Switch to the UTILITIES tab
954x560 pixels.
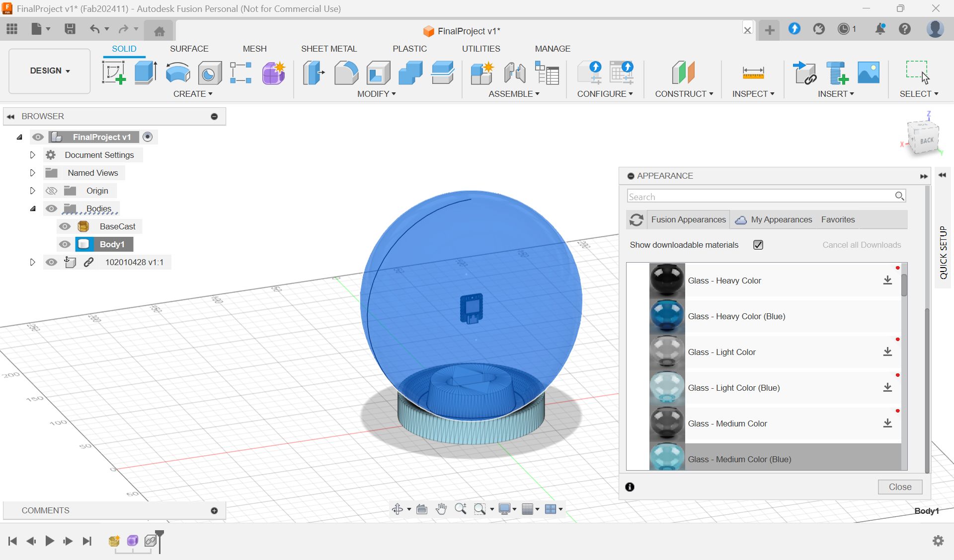481,49
